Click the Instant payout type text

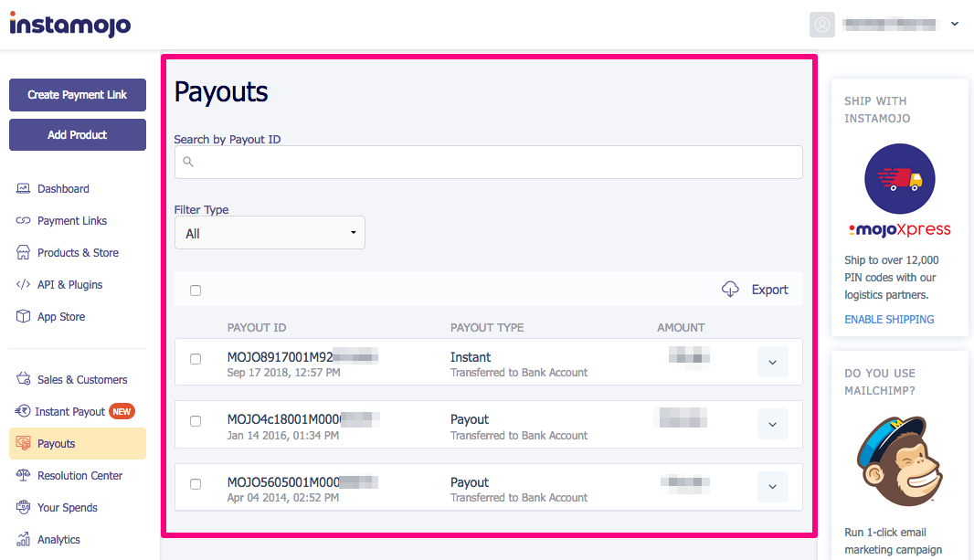click(x=471, y=357)
